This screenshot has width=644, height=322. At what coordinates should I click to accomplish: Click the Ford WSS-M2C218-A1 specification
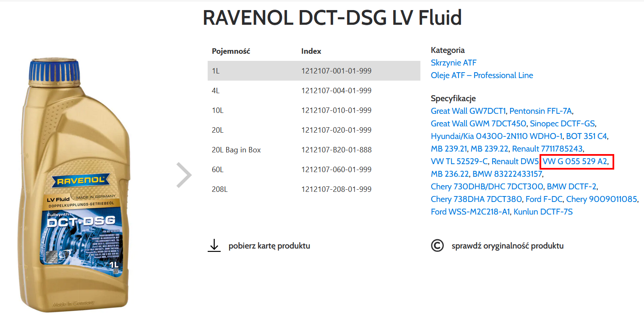tap(470, 212)
